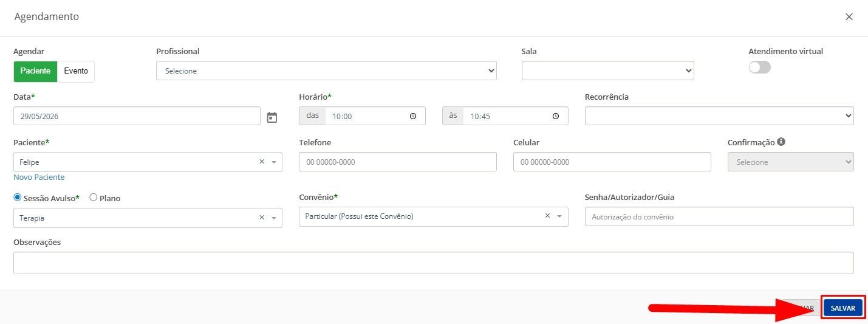This screenshot has width=868, height=324.
Task: Open the calendar date picker icon
Action: point(272,117)
